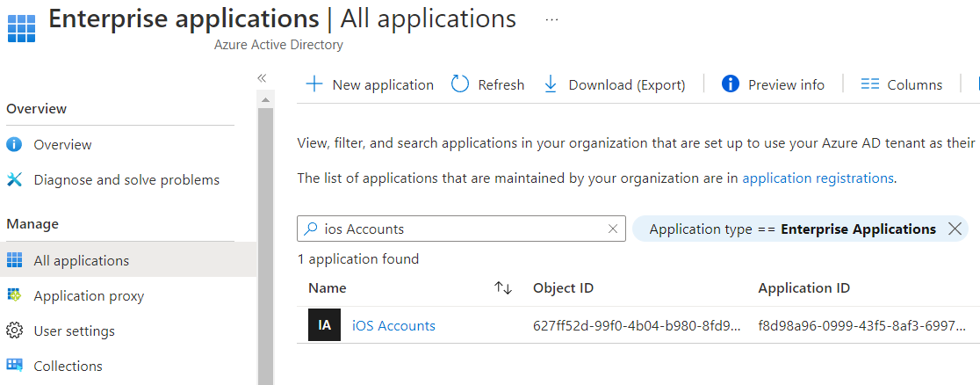
Task: Click the Refresh label
Action: (x=501, y=84)
